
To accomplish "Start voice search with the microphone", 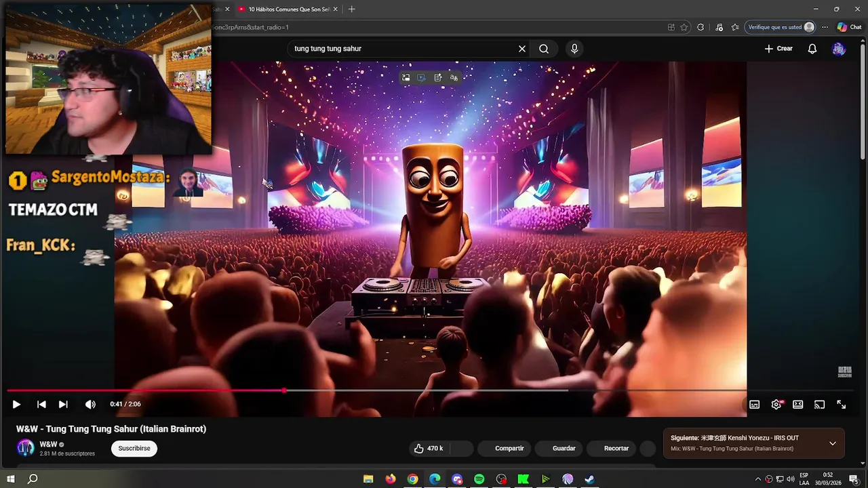I will [x=574, y=49].
